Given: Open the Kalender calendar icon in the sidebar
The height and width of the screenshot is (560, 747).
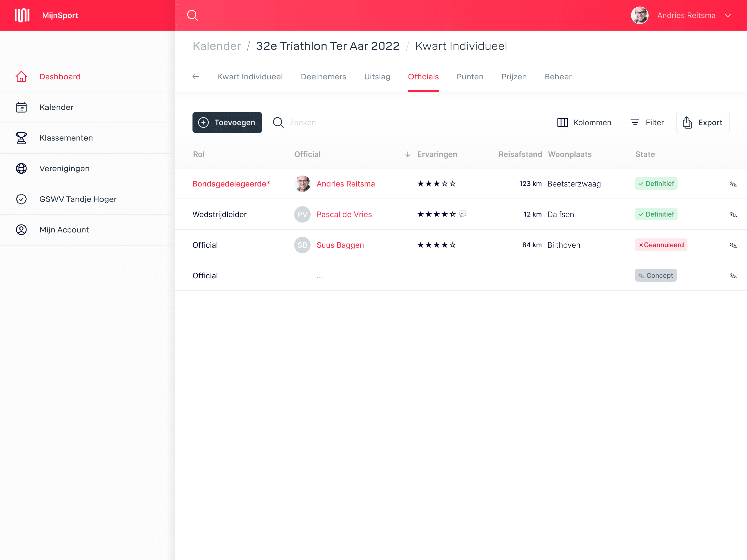Looking at the screenshot, I should [x=21, y=107].
